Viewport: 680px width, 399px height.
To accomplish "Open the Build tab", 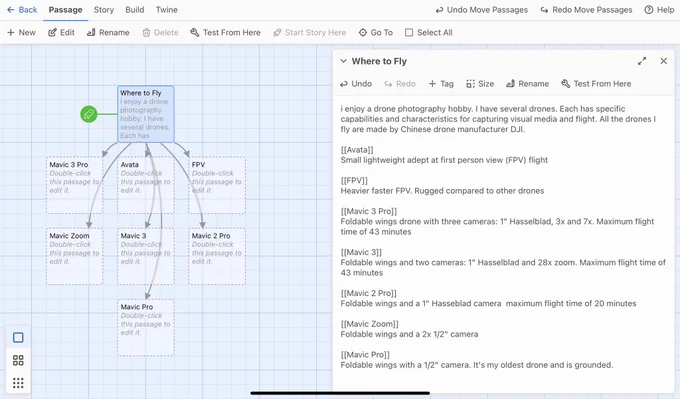I will pyautogui.click(x=134, y=10).
